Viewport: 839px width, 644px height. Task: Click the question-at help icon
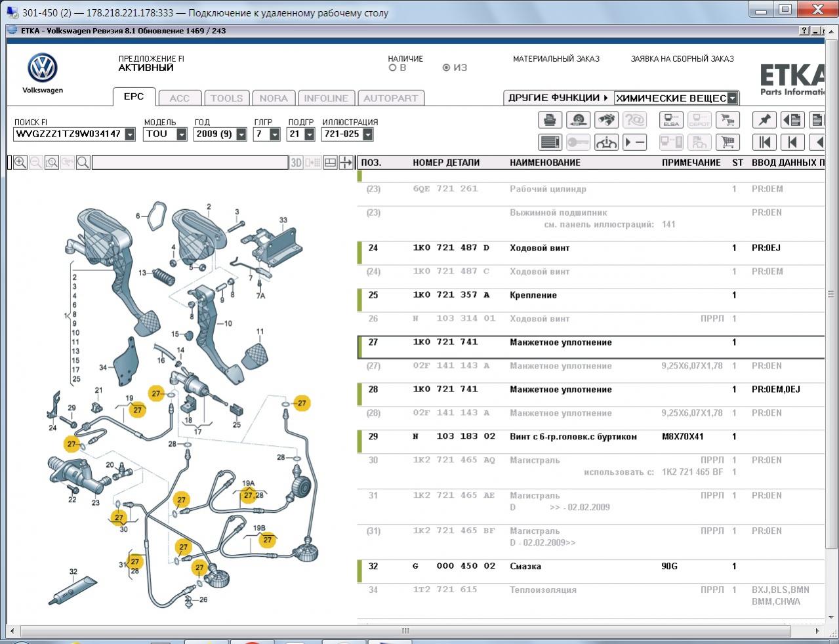tap(634, 120)
